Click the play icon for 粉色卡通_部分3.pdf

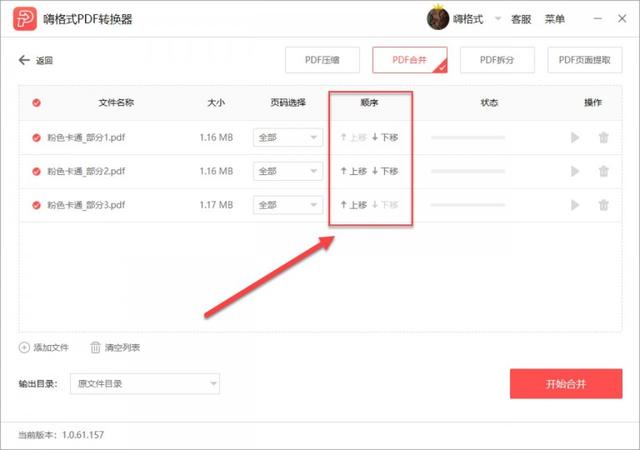click(x=575, y=205)
